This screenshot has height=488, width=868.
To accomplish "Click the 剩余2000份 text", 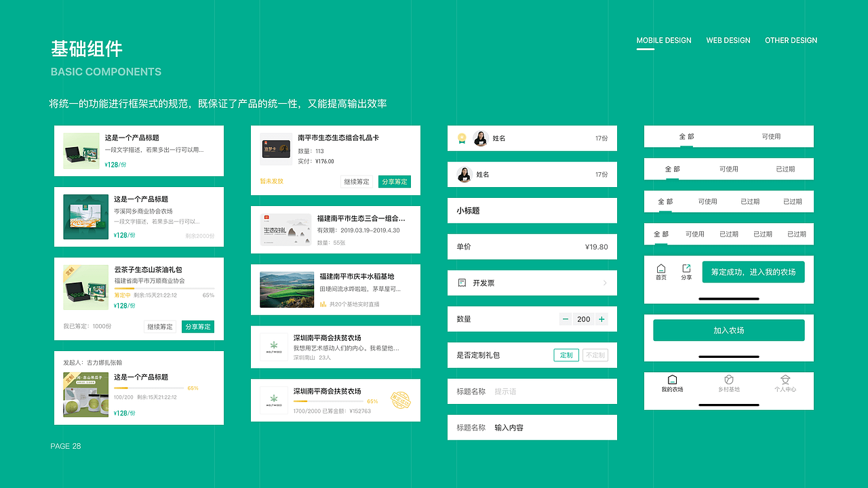I will click(x=200, y=236).
